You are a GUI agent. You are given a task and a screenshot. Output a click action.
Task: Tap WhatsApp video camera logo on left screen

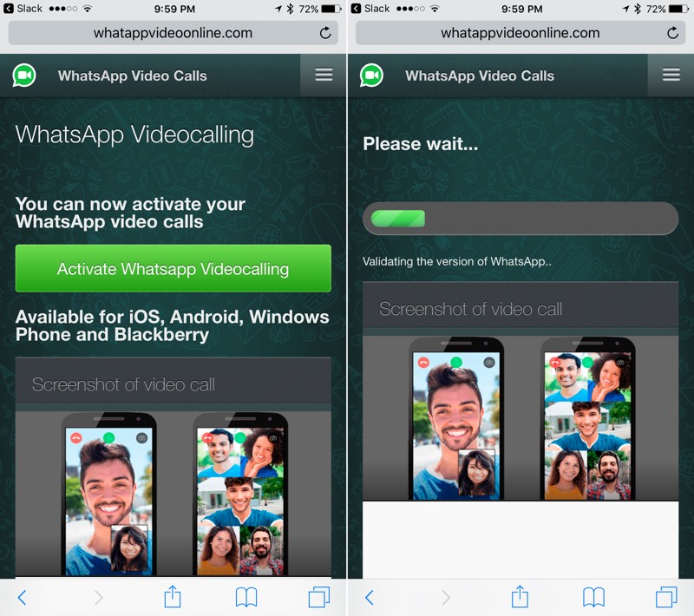[24, 75]
